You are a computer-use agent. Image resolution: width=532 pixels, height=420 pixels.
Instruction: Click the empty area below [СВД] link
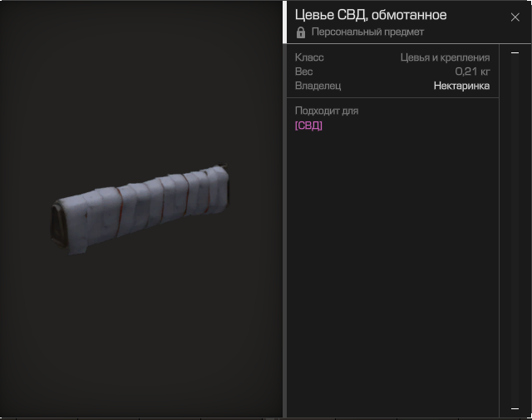coord(393,272)
